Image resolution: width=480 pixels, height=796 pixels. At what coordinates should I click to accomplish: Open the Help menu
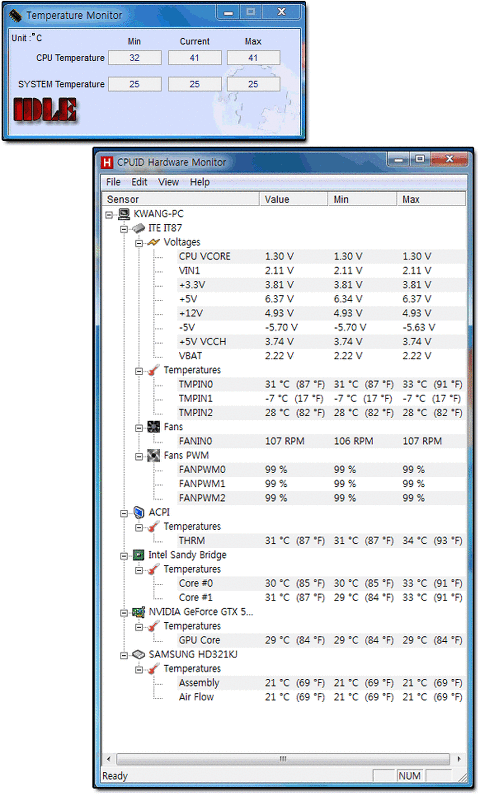pos(199,182)
